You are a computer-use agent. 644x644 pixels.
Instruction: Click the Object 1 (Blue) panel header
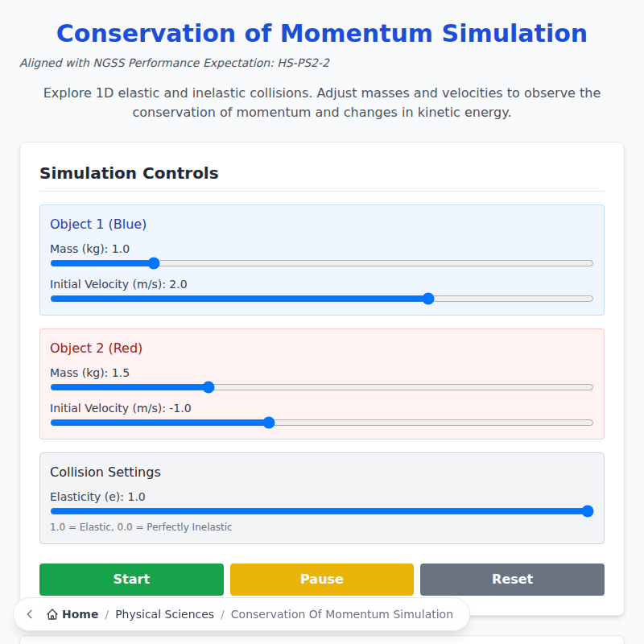pyautogui.click(x=98, y=224)
